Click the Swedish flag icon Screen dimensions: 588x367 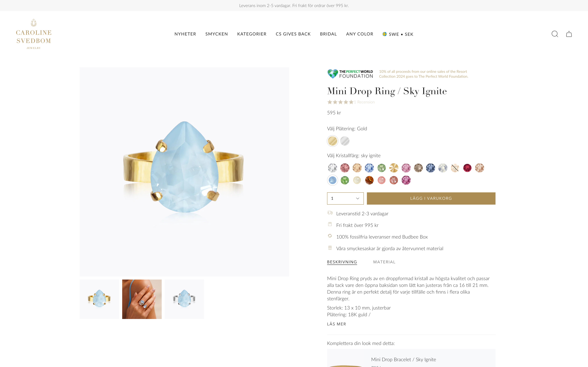pyautogui.click(x=385, y=34)
